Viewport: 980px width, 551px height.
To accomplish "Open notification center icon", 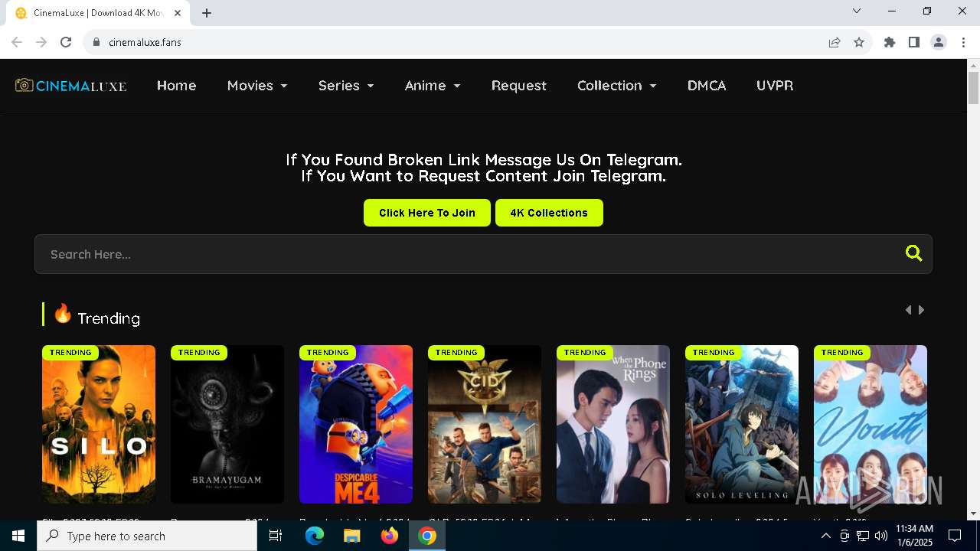I will (x=955, y=536).
